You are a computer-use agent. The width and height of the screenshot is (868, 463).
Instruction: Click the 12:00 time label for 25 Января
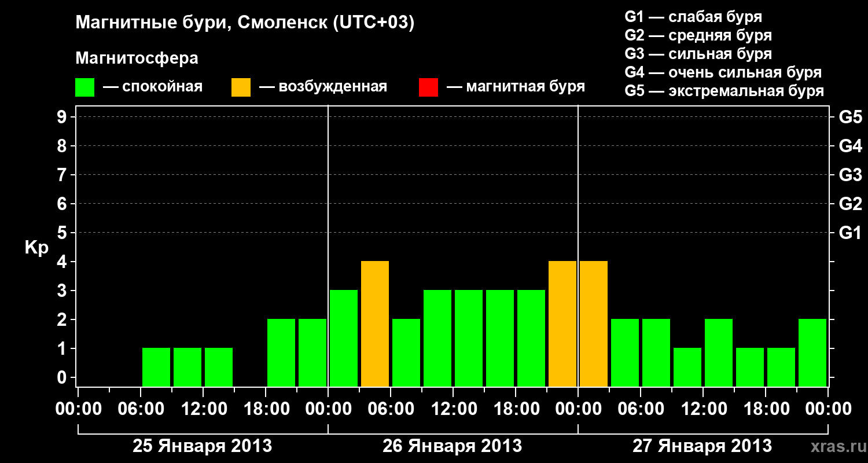(204, 409)
